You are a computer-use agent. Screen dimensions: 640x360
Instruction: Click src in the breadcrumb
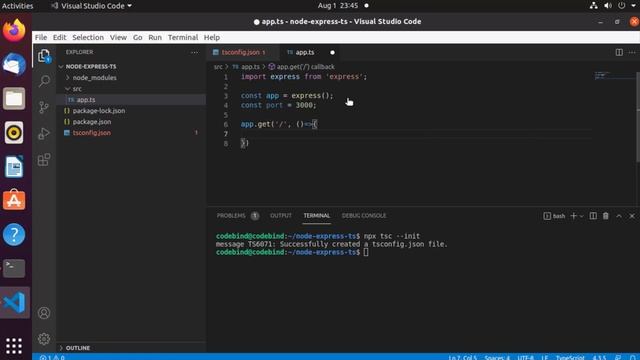218,67
